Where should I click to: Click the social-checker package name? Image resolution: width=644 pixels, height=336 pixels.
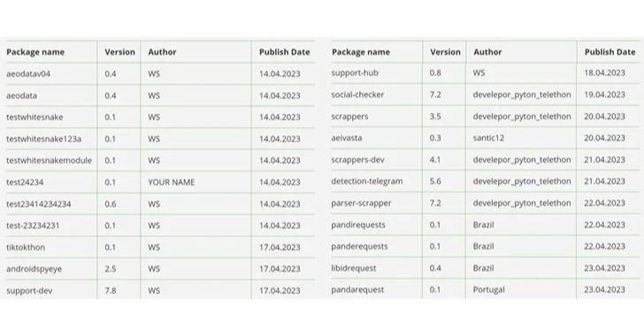(357, 95)
